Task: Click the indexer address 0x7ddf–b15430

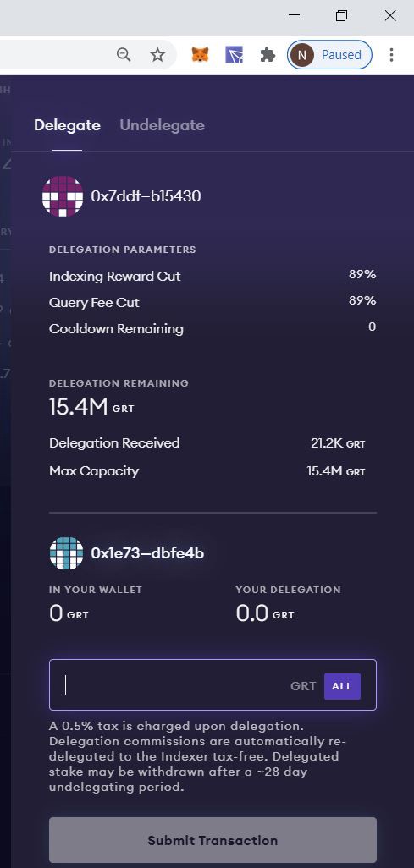Action: [146, 196]
